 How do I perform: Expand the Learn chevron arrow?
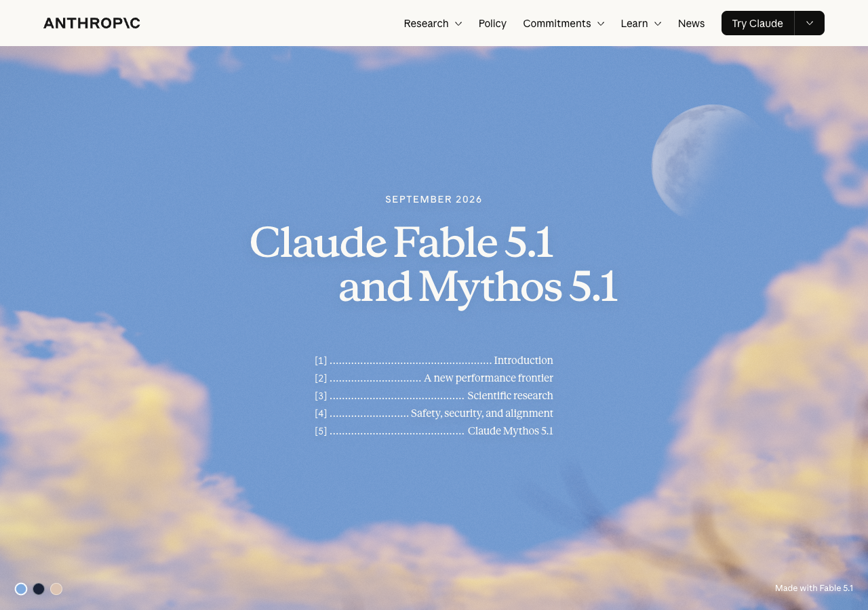point(658,24)
